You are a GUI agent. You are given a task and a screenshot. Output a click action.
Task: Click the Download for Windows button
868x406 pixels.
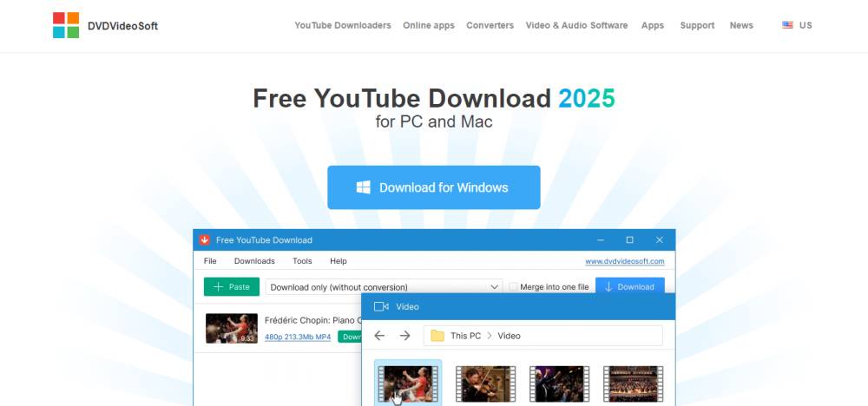click(433, 187)
